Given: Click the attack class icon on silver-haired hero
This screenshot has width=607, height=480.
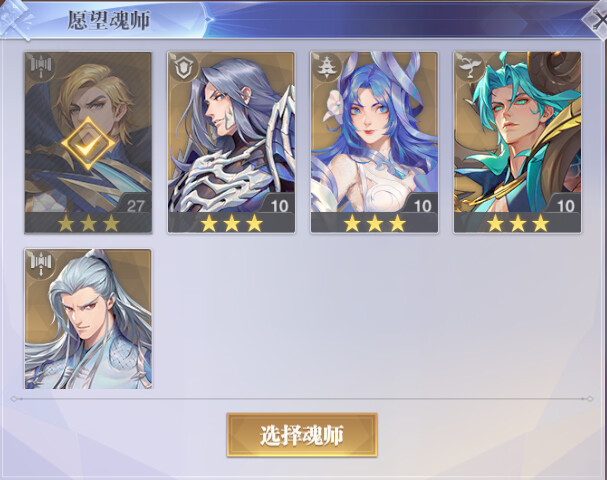Looking at the screenshot, I should (x=41, y=264).
